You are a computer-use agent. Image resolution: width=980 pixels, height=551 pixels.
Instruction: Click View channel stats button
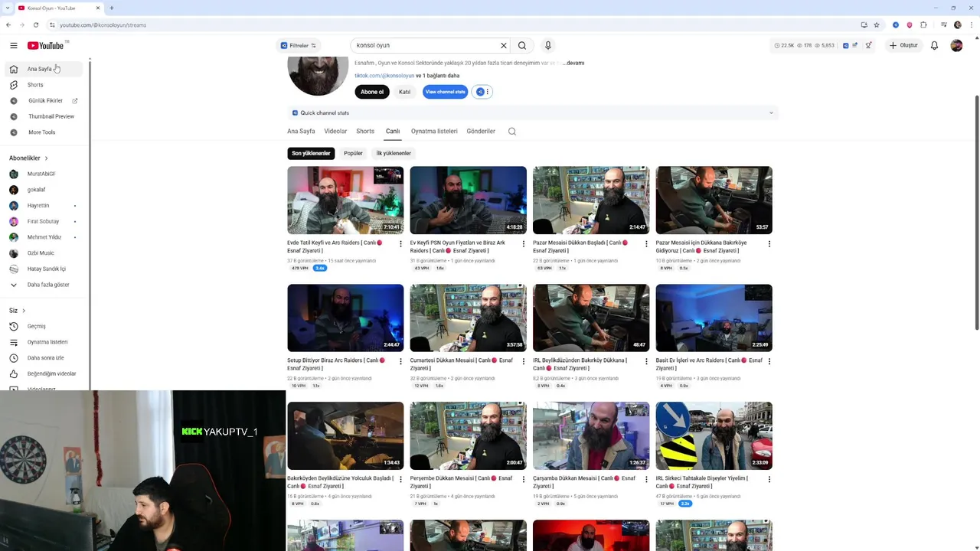click(x=445, y=92)
